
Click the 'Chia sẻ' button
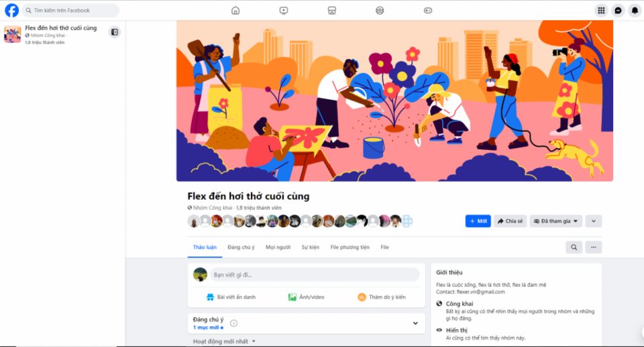(x=510, y=221)
